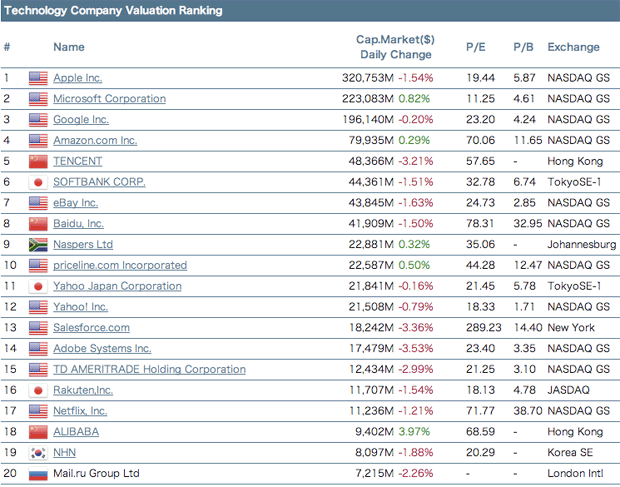Open the Adobe Systems Inc. link
The width and height of the screenshot is (620, 487).
point(102,349)
